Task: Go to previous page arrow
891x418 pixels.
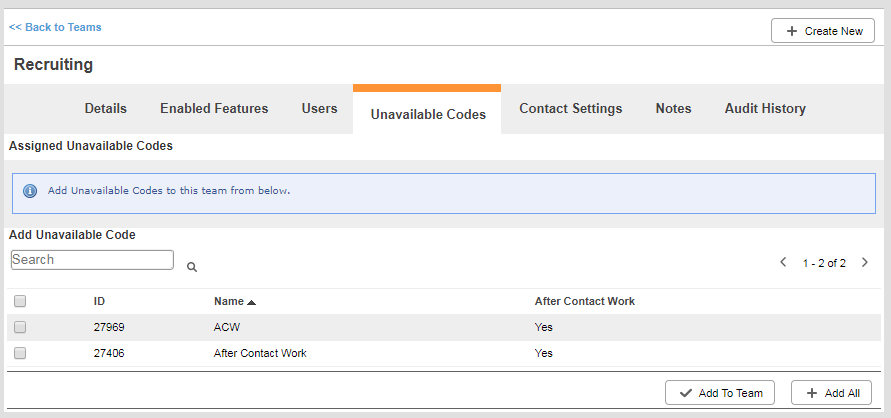Action: (783, 263)
